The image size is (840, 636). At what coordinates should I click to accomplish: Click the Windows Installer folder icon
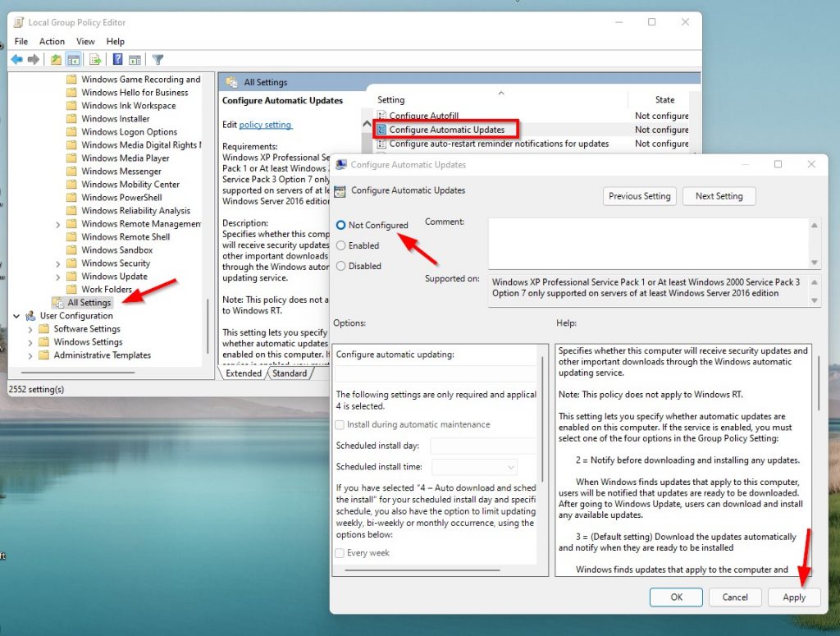tap(71, 118)
